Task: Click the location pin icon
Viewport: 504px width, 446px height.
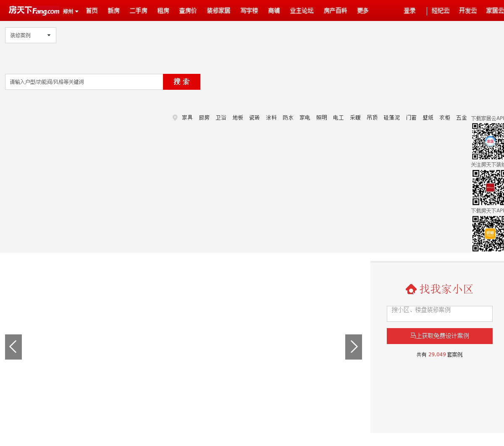Action: [175, 118]
